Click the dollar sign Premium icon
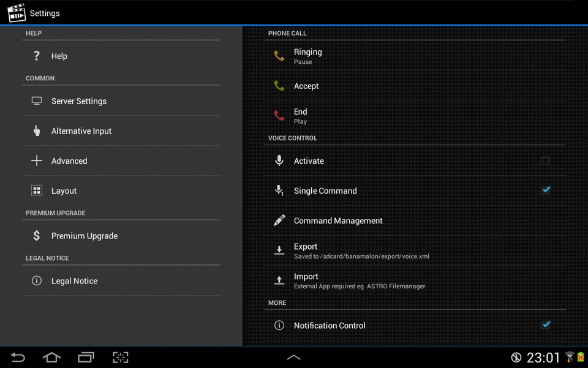 (36, 236)
